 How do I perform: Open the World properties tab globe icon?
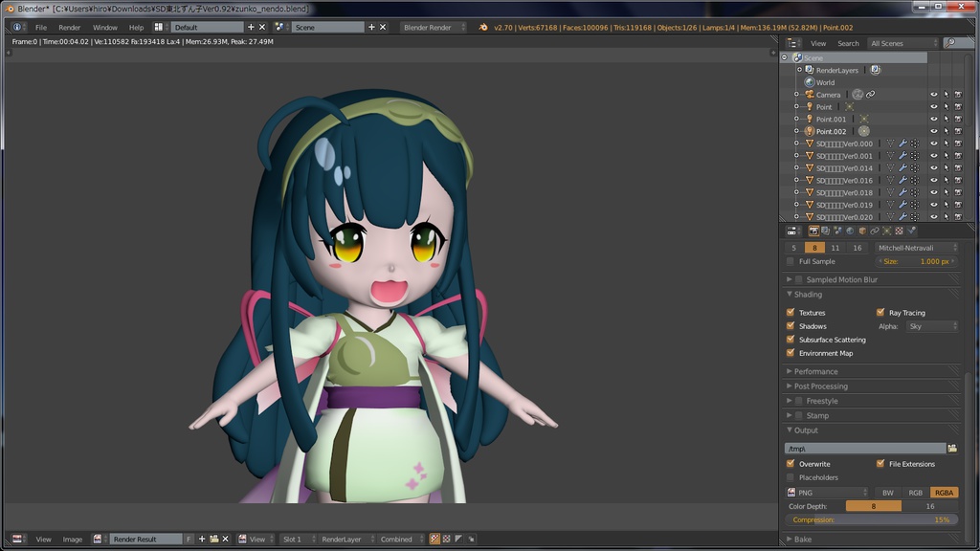point(850,231)
